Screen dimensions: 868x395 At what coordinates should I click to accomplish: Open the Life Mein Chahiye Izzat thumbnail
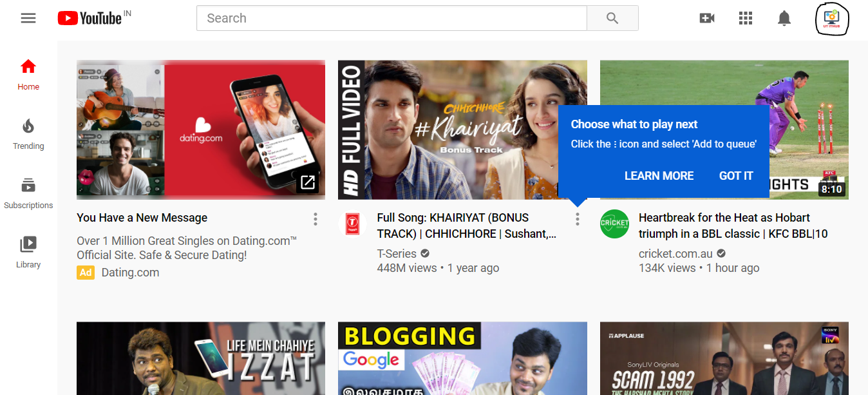click(x=201, y=358)
